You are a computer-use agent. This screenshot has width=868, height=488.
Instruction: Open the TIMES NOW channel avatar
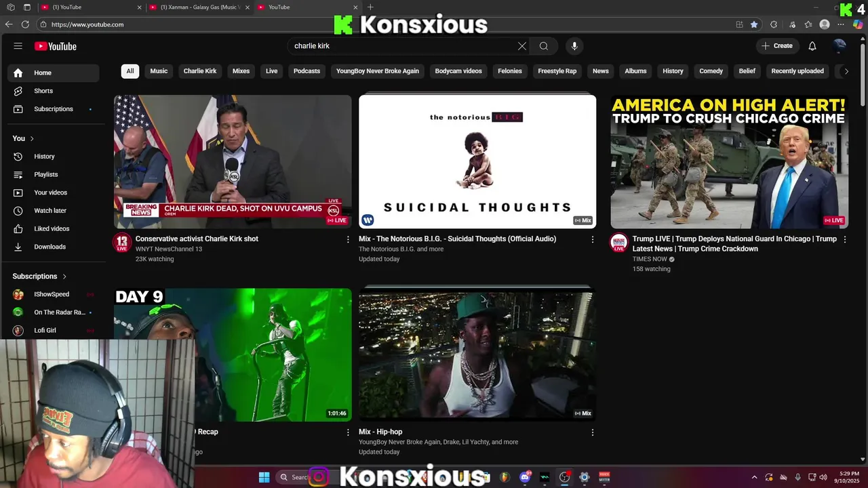click(x=618, y=243)
